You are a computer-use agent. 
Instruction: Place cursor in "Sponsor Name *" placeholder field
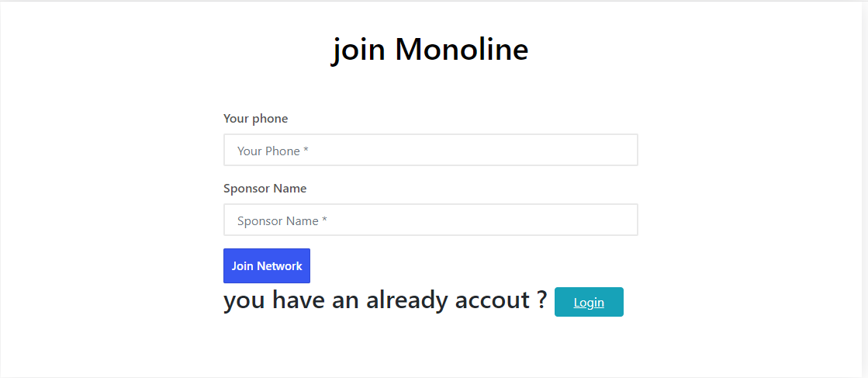[x=431, y=220]
